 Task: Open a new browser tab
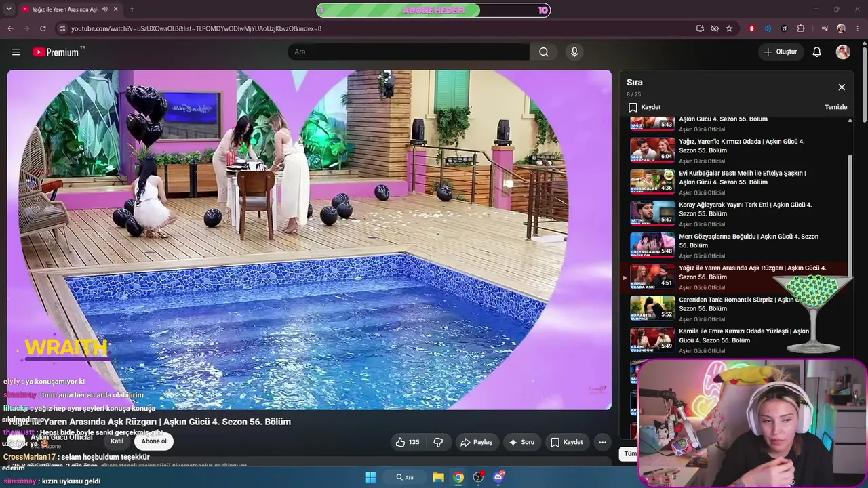click(x=132, y=9)
